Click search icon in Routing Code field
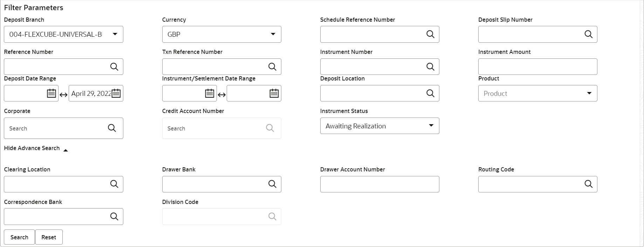Image resolution: width=644 pixels, height=247 pixels. coord(588,184)
